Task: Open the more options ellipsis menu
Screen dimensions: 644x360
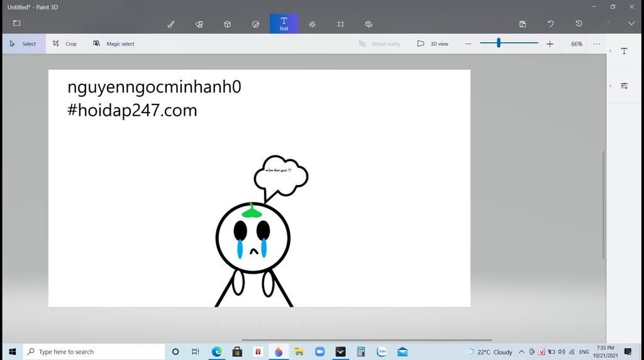Action: click(596, 43)
